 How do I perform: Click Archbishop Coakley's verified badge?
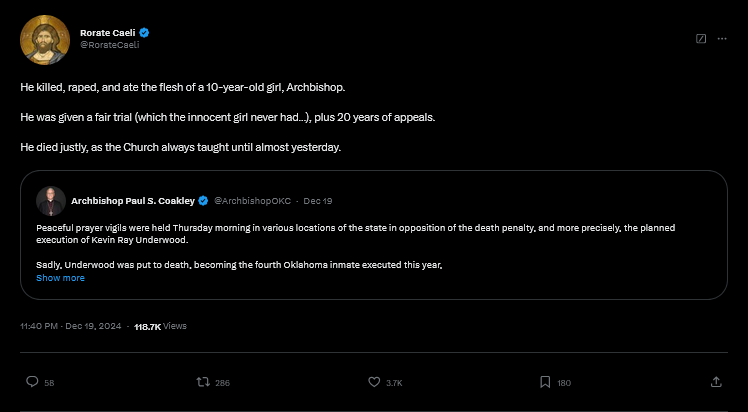coord(203,199)
